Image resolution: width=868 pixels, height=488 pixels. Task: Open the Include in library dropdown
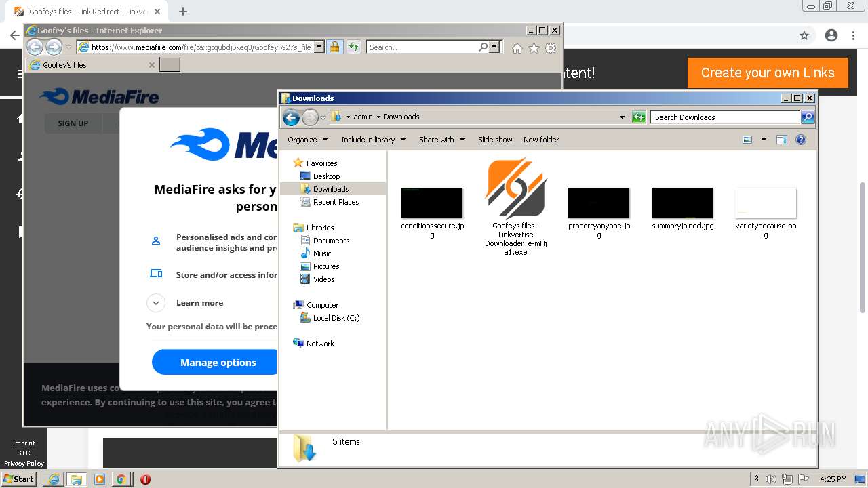373,140
